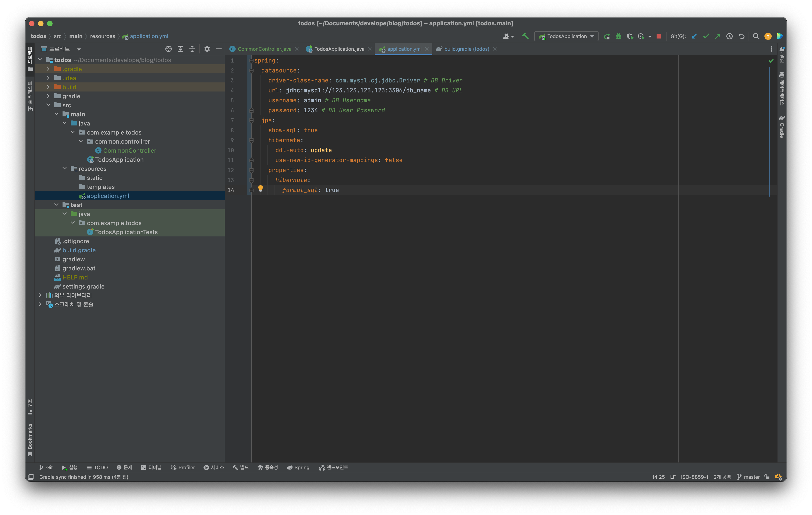Click the Build project hammer icon

[525, 36]
